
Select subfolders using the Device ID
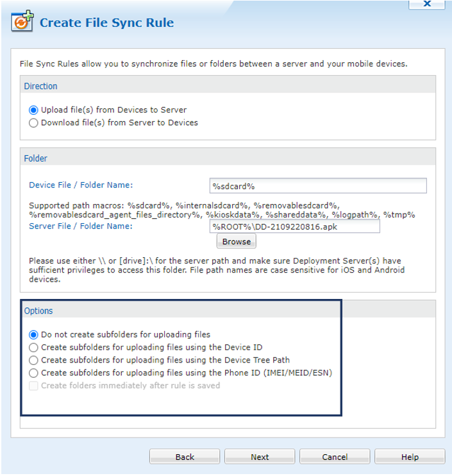(33, 347)
